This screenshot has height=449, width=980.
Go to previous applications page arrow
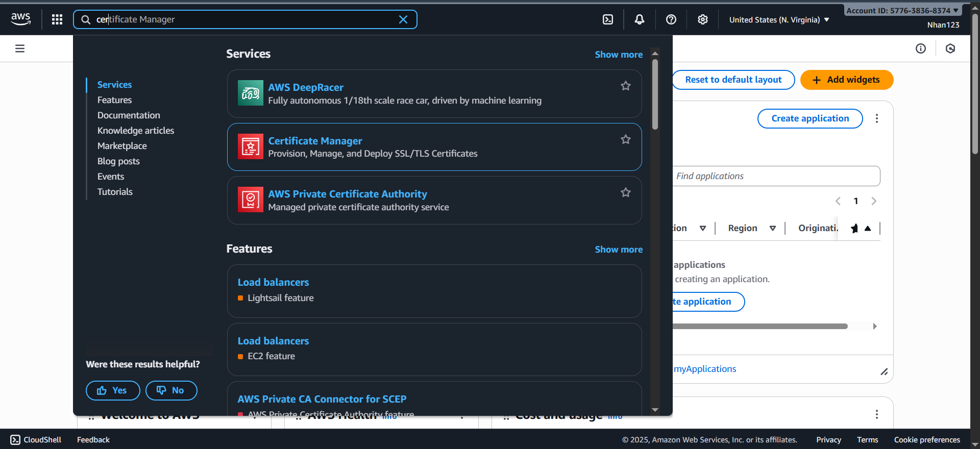coord(838,201)
